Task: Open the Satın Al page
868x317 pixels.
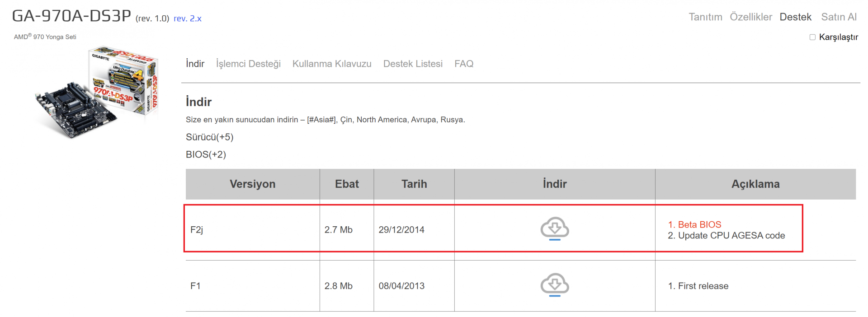Action: [839, 17]
